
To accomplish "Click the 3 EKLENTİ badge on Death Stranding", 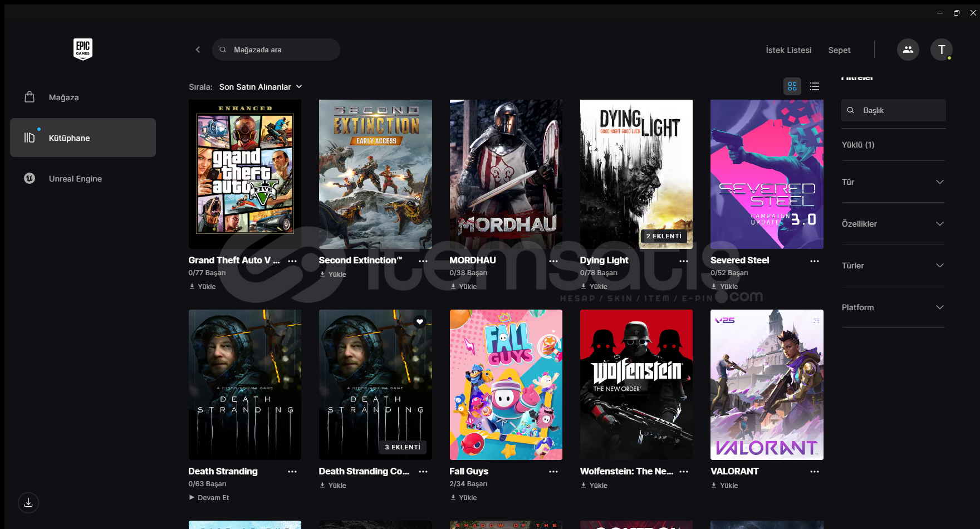I will pos(403,447).
